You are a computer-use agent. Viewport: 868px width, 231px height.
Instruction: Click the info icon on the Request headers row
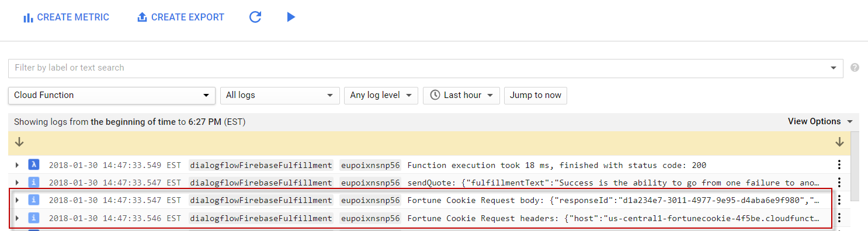[34, 218]
